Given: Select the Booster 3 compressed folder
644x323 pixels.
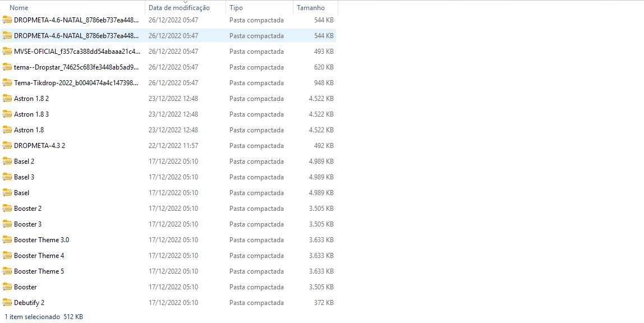Looking at the screenshot, I should click(27, 224).
